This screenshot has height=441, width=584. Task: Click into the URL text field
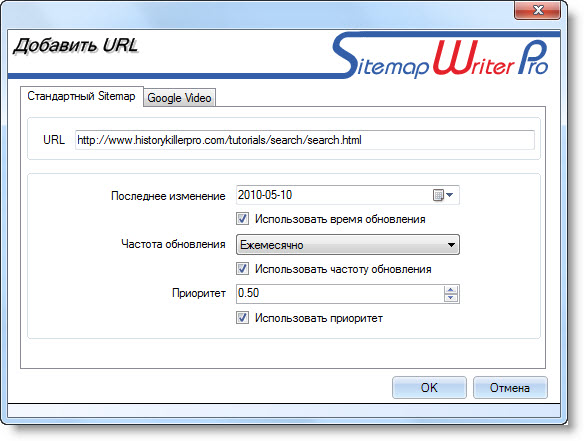point(305,140)
